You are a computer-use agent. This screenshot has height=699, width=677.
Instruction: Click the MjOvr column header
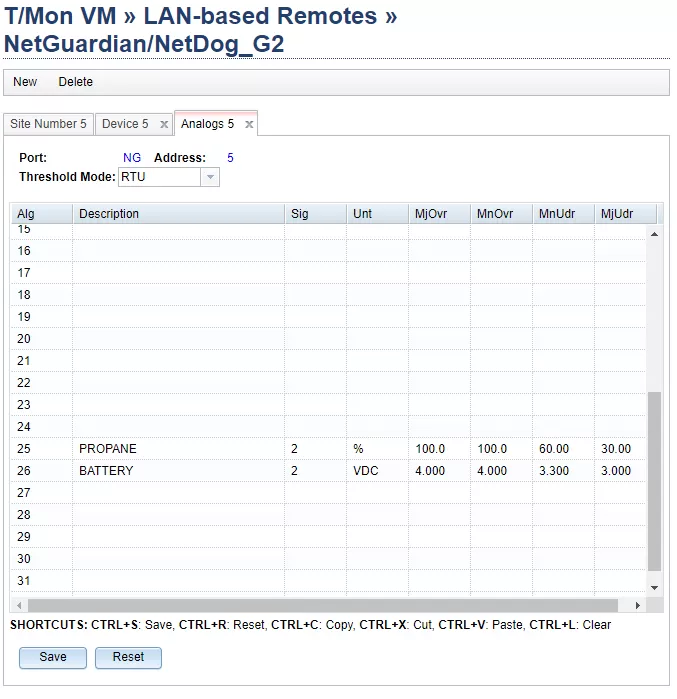point(438,214)
